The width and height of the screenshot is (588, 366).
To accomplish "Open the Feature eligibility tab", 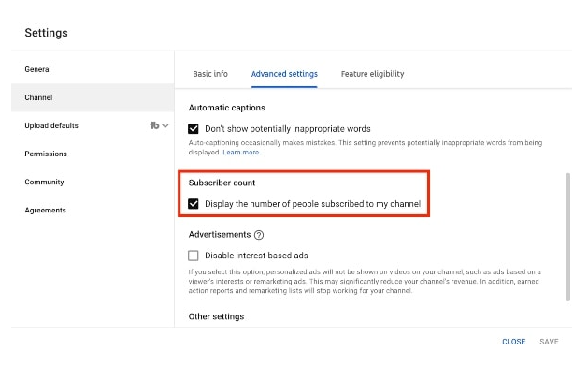I will [x=372, y=74].
